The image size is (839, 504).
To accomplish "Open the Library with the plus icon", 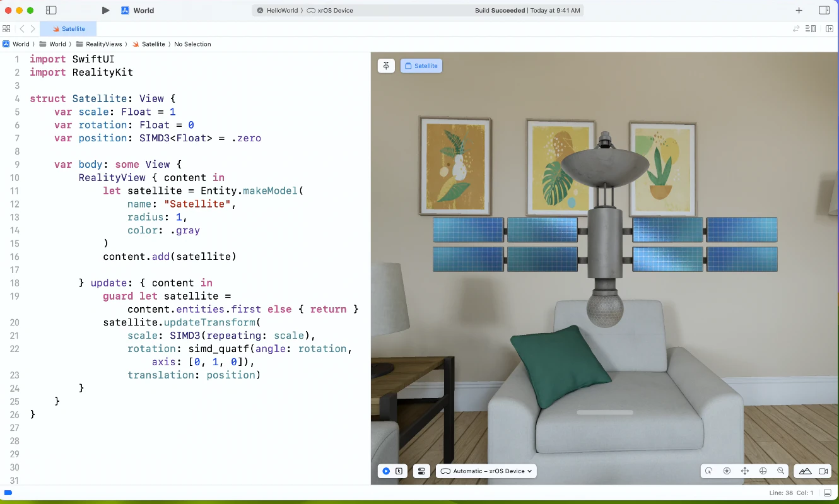I will coord(799,10).
